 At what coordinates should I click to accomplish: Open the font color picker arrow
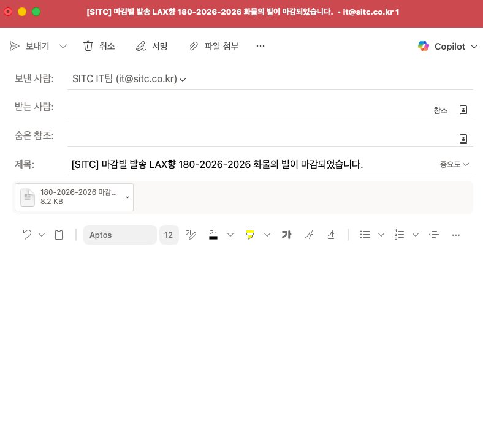coord(230,235)
